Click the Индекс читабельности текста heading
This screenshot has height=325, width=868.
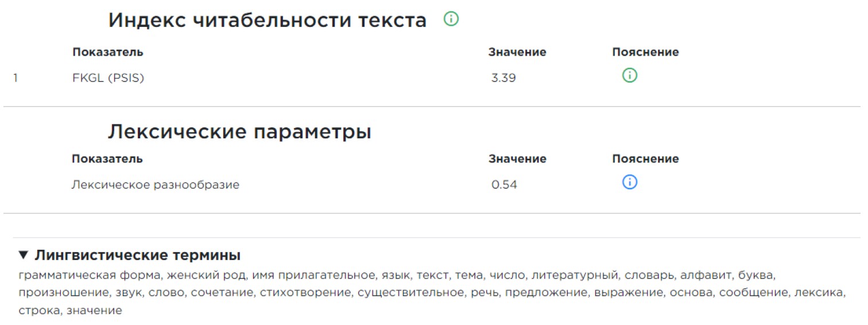click(x=267, y=21)
